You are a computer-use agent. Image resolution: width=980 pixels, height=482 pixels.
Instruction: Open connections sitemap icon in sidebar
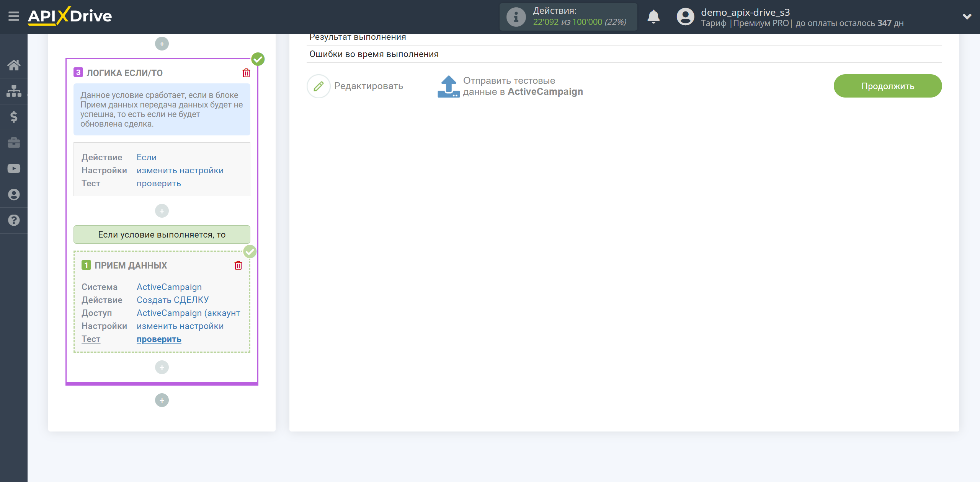14,91
